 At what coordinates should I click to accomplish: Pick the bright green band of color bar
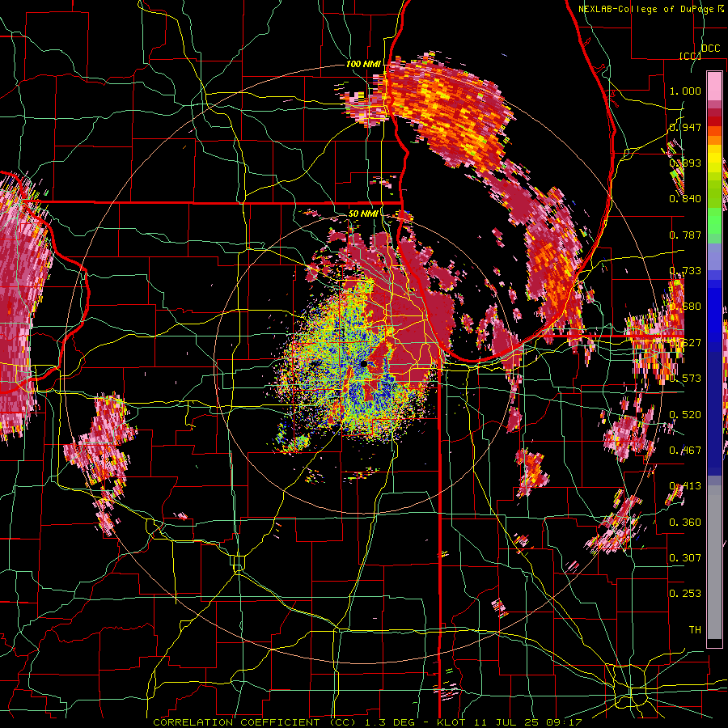[x=714, y=221]
